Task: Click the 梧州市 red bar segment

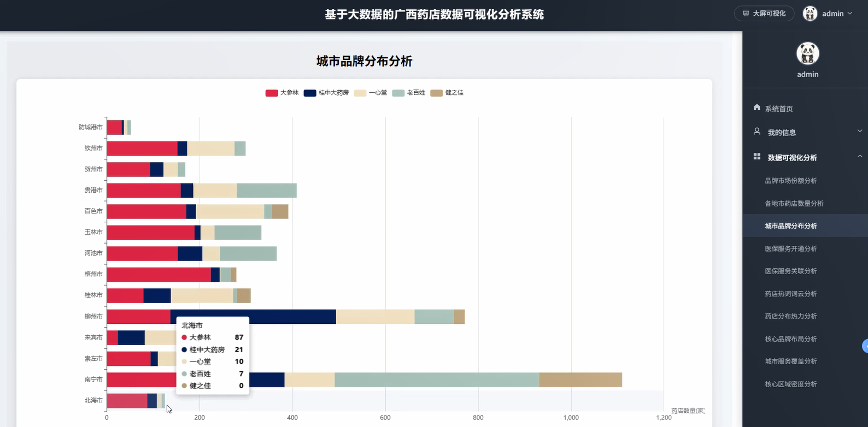Action: pos(159,275)
